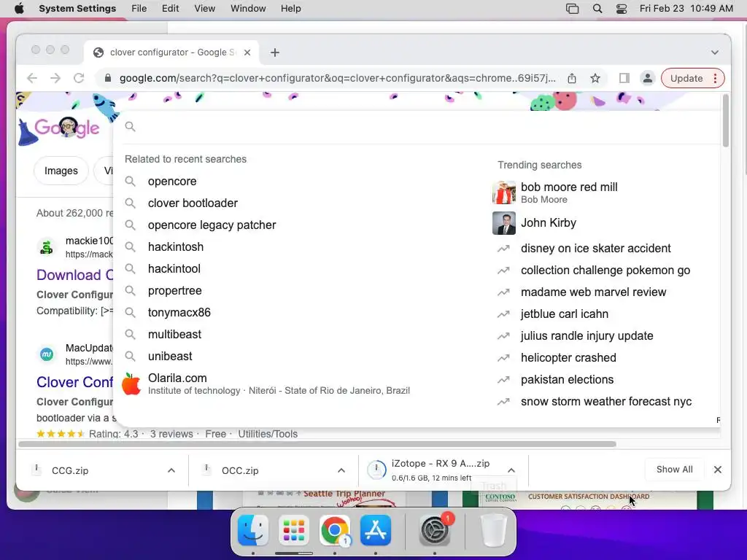Open the File menu
The image size is (747, 560).
[139, 9]
